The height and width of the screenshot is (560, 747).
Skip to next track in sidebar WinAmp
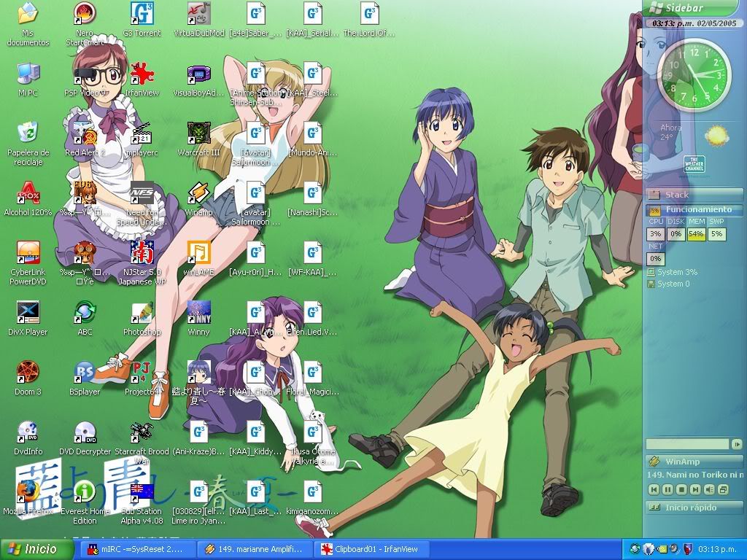695,489
